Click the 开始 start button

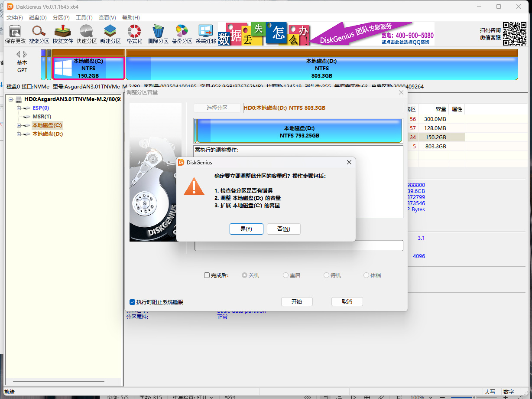pos(297,301)
